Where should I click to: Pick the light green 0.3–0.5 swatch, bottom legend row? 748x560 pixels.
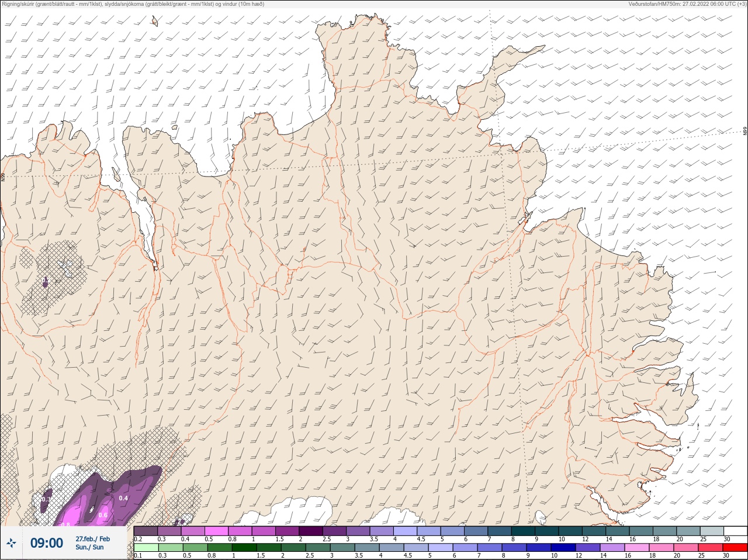(169, 548)
